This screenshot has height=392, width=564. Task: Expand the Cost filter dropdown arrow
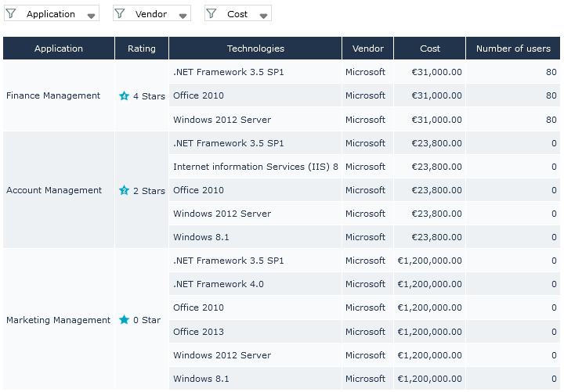tap(264, 15)
